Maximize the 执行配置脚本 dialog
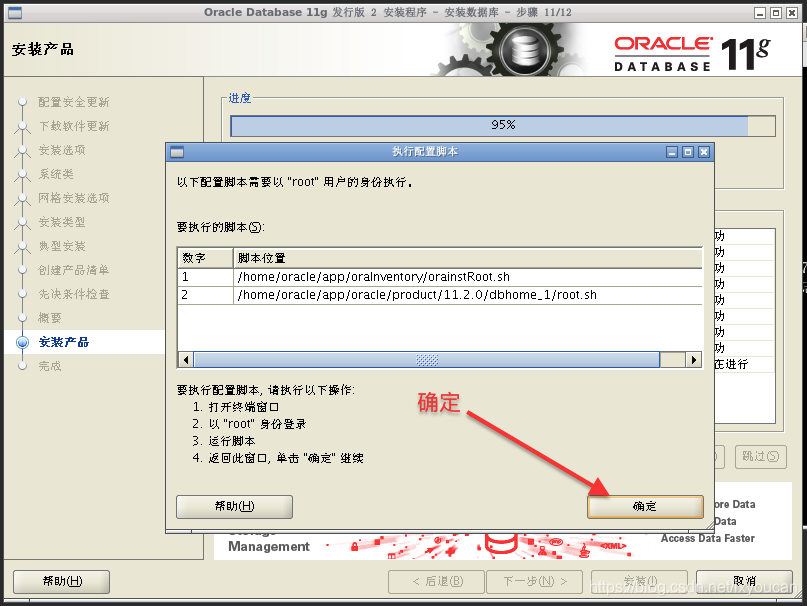This screenshot has width=807, height=606. 688,152
